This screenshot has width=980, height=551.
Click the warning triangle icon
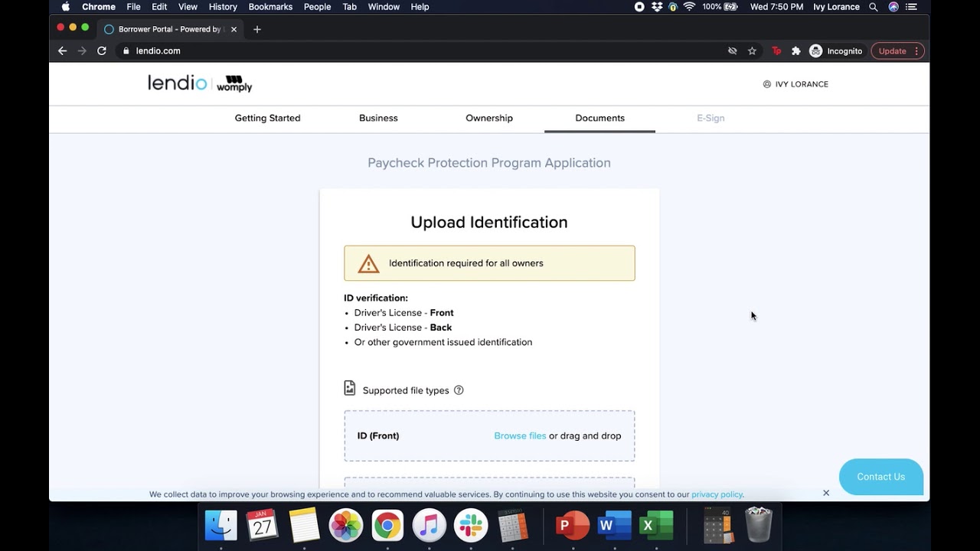tap(368, 264)
